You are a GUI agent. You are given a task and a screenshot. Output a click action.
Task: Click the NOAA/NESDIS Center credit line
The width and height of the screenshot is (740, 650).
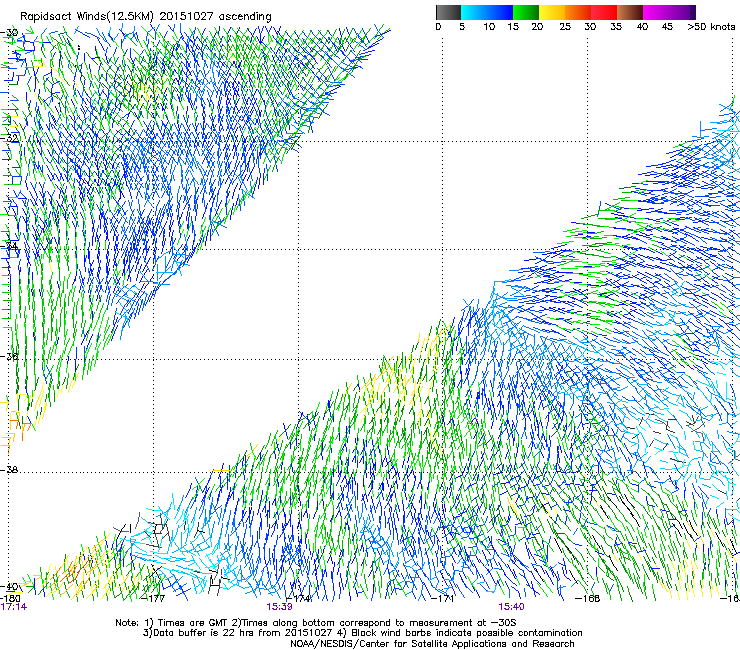(x=432, y=644)
